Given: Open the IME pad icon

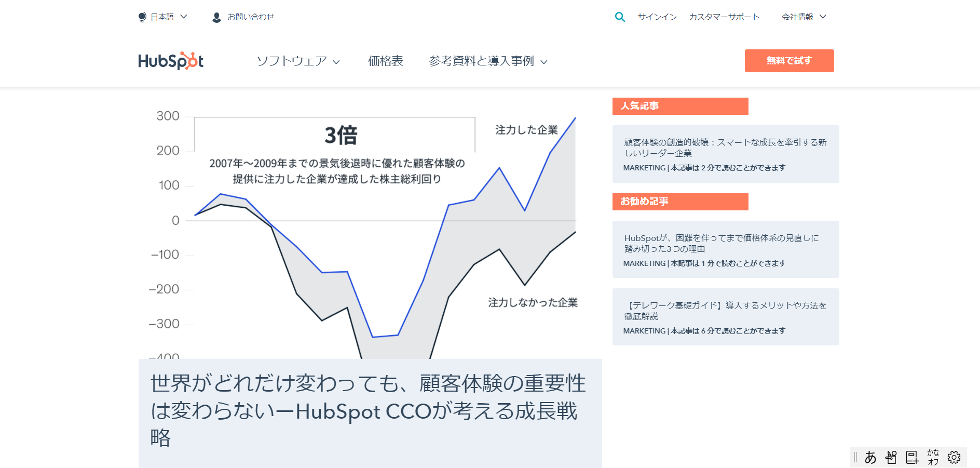Looking at the screenshot, I should [891, 457].
